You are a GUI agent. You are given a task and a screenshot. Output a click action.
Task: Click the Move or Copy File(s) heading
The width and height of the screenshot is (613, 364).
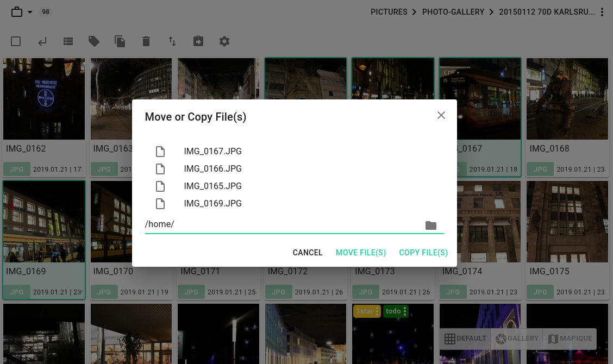(196, 117)
